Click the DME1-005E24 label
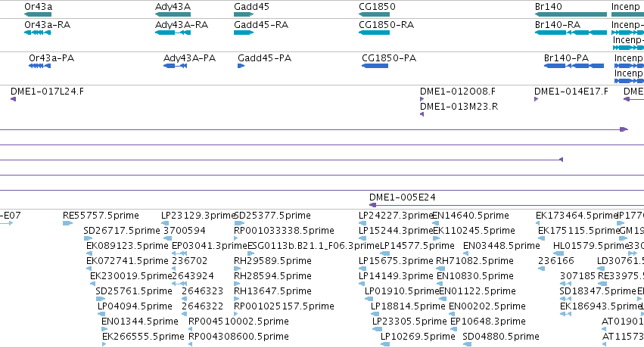Screen dimensions: 644x348 click(403, 197)
